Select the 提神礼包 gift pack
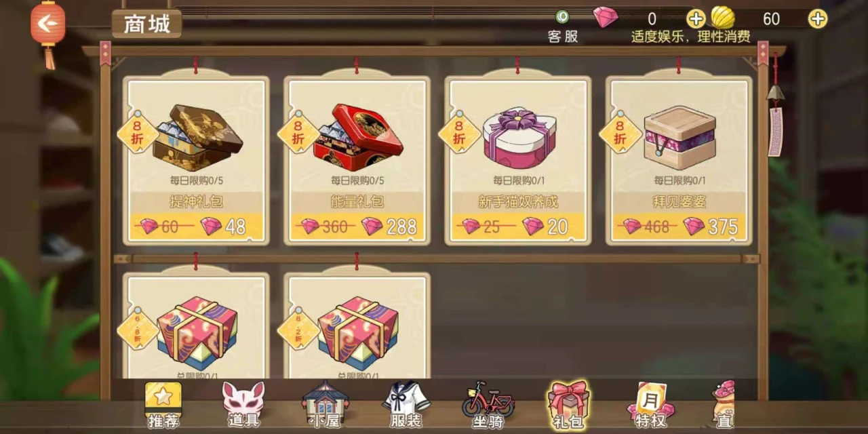The width and height of the screenshot is (868, 434). point(196,160)
